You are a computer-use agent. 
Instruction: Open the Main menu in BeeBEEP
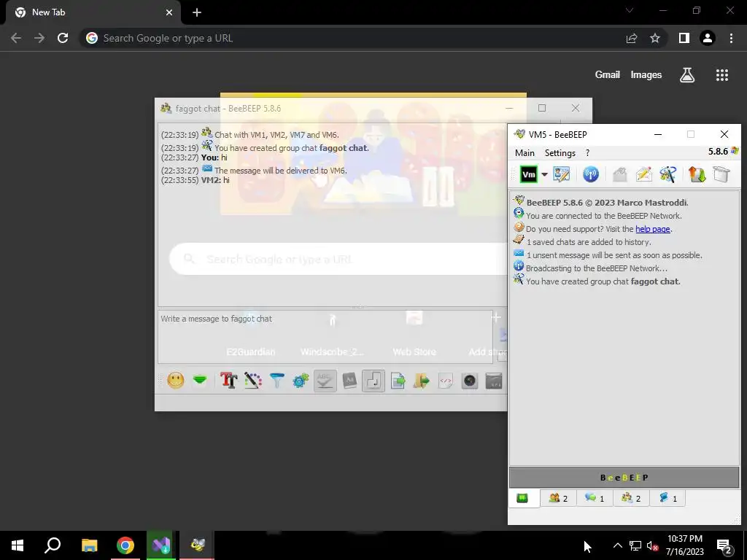click(525, 153)
